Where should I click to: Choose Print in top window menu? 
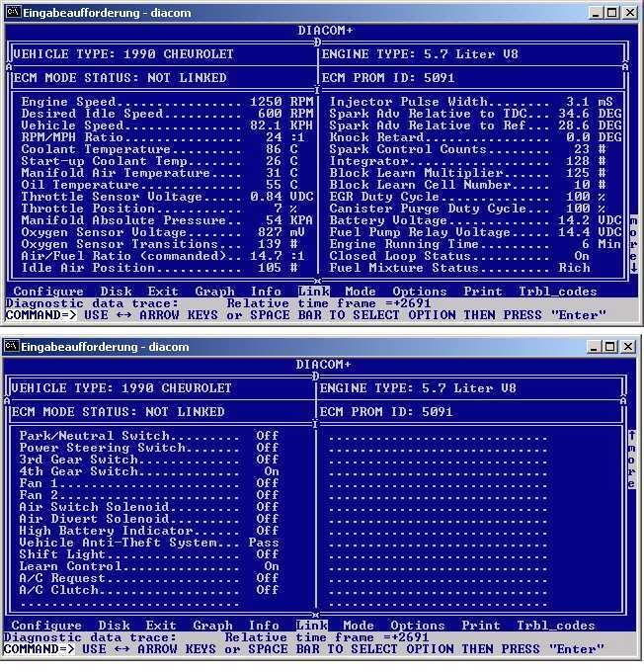[482, 292]
